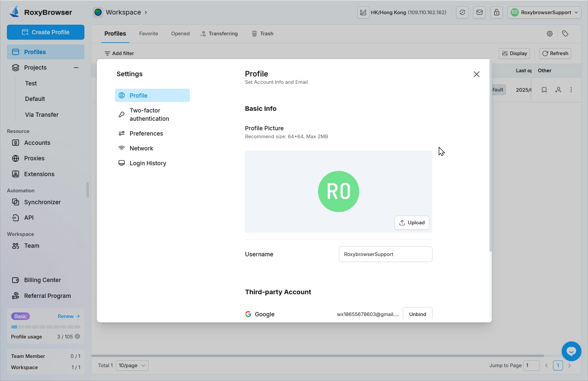Click the settings dialog vertical scrollbar

pos(490,155)
